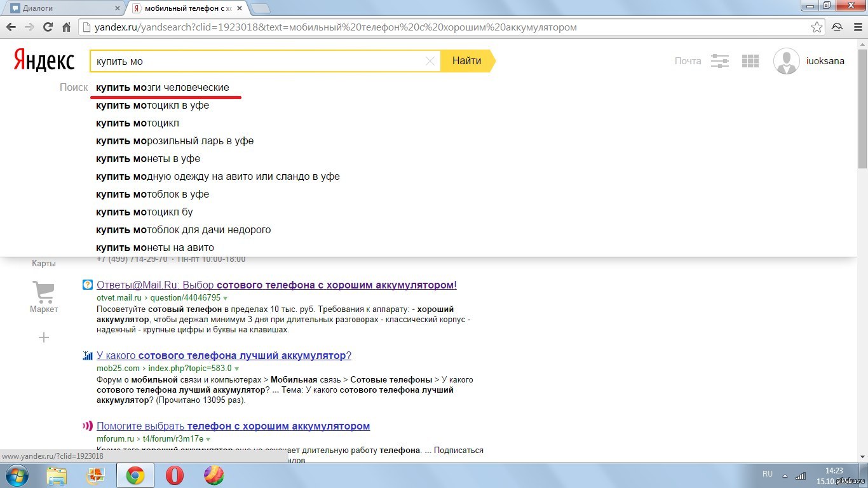The height and width of the screenshot is (488, 868).
Task: Reload the page with the refresh icon
Action: [48, 27]
